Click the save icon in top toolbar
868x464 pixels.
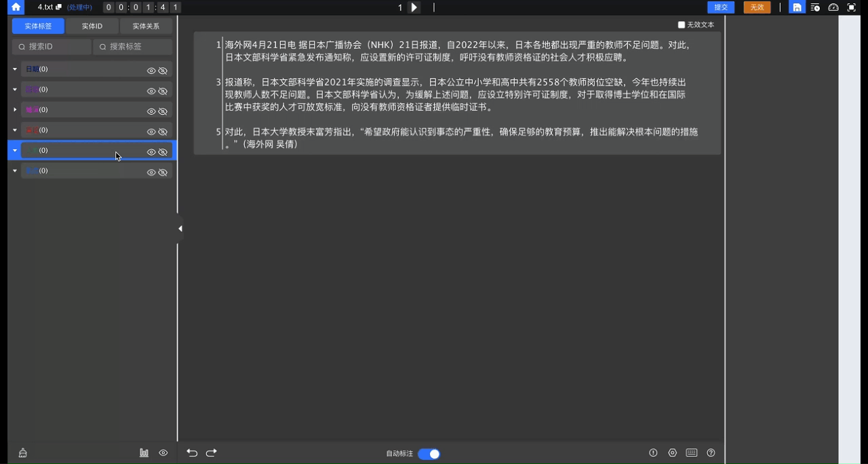797,7
